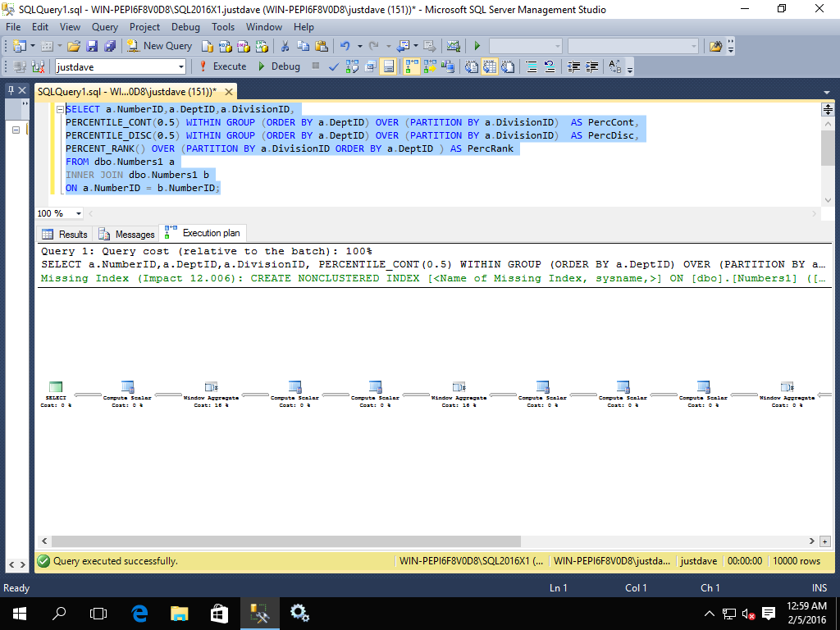Open the Query menu
The image size is (840, 630).
(x=105, y=27)
